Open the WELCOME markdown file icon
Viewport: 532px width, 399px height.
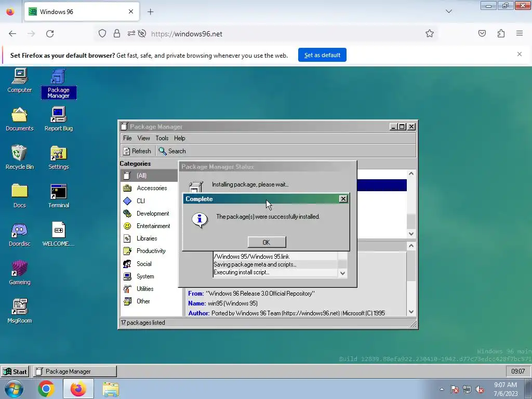58,234
